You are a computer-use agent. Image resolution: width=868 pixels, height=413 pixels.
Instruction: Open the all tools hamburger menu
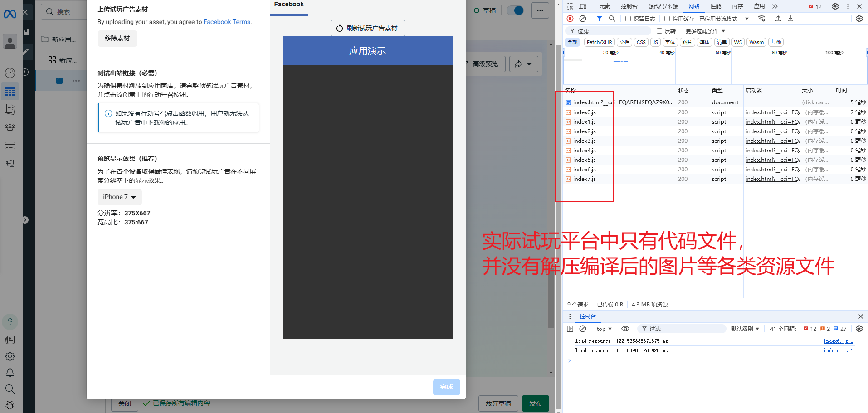click(x=10, y=183)
